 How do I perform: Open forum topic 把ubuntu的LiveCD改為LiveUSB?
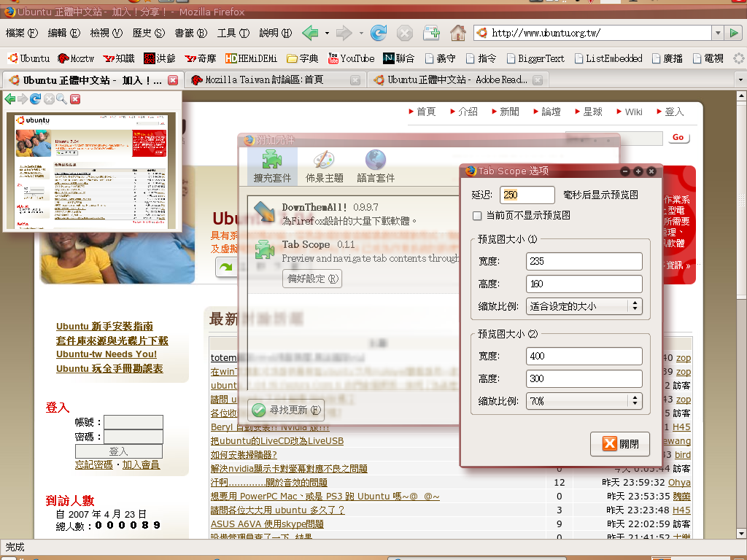tap(276, 441)
